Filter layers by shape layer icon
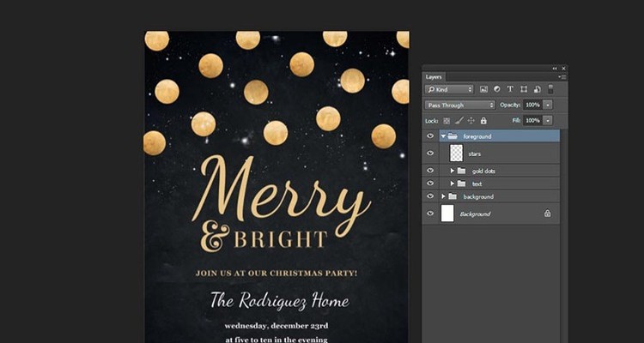The image size is (644, 343). [x=524, y=89]
